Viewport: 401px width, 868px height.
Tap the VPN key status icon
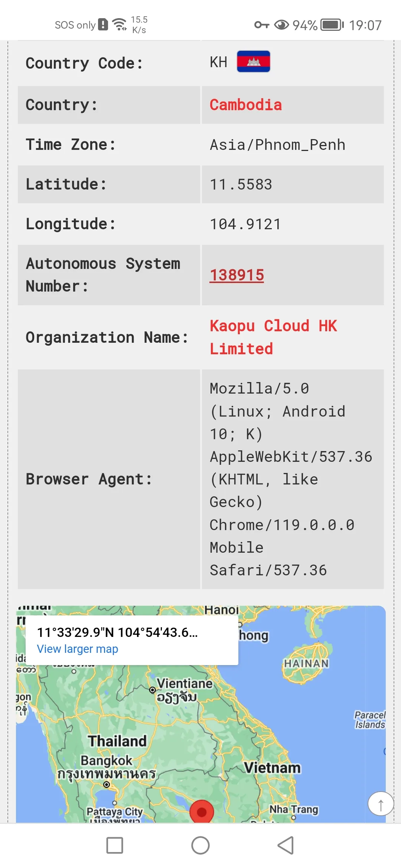pyautogui.click(x=262, y=25)
